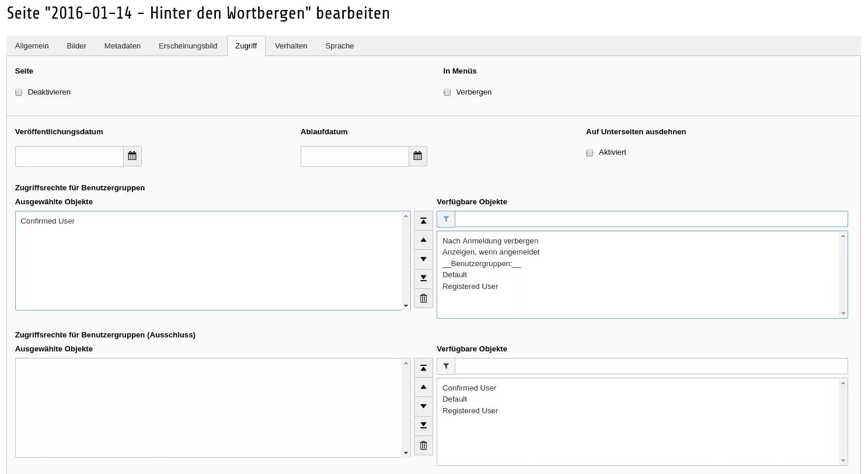Click the filter toggle in the exclusion available objects

445,365
